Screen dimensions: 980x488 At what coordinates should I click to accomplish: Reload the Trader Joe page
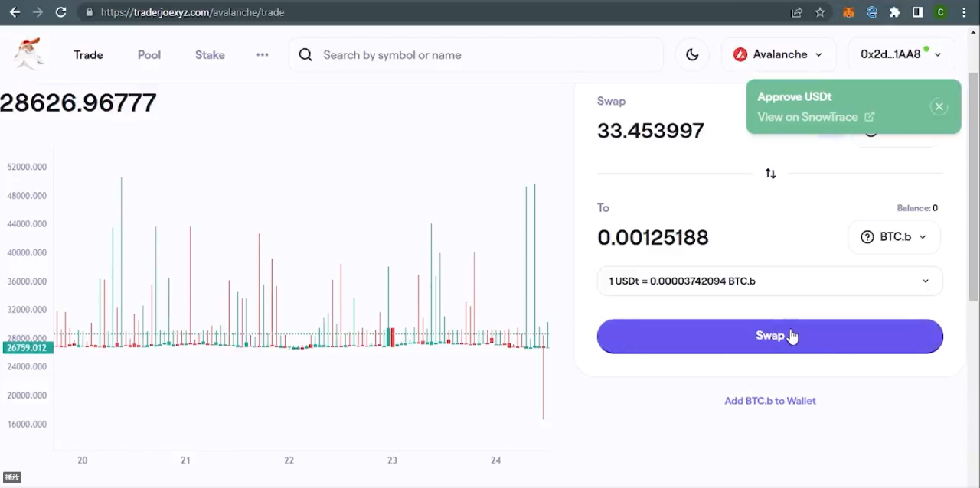61,12
